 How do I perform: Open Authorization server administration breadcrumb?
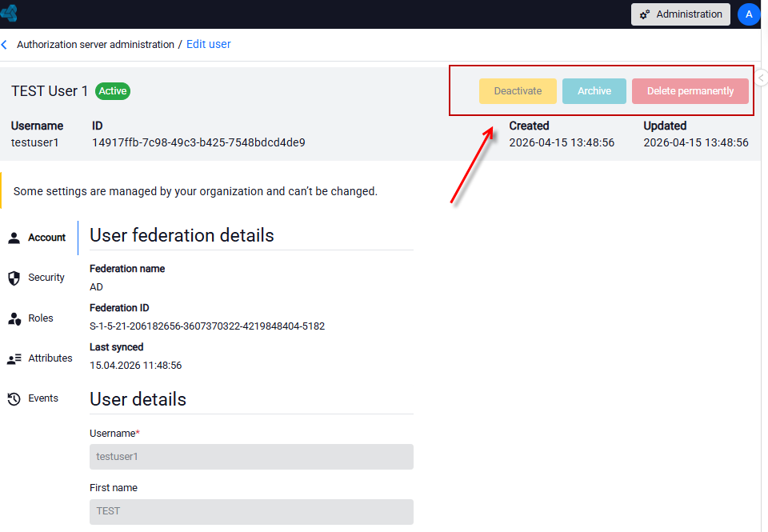[95, 45]
